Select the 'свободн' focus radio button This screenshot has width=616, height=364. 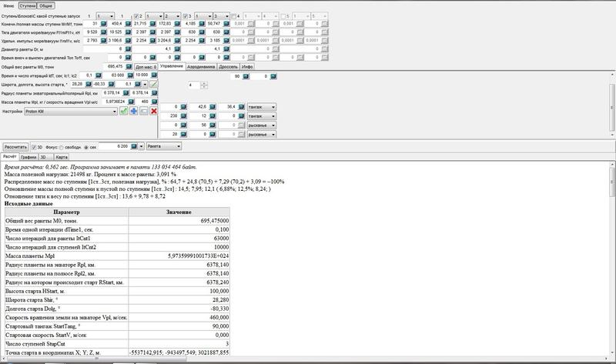[x=62, y=148]
